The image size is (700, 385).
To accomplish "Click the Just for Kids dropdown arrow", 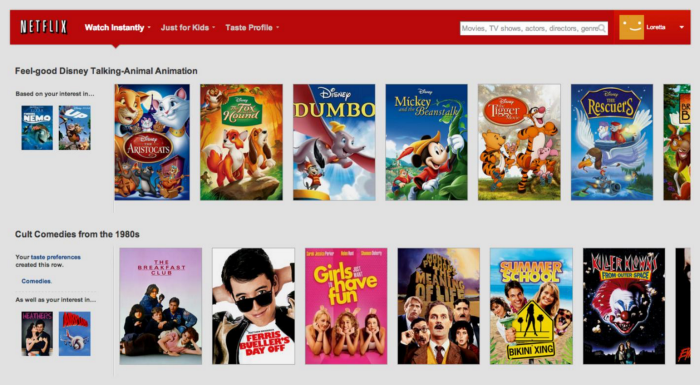I will (213, 27).
